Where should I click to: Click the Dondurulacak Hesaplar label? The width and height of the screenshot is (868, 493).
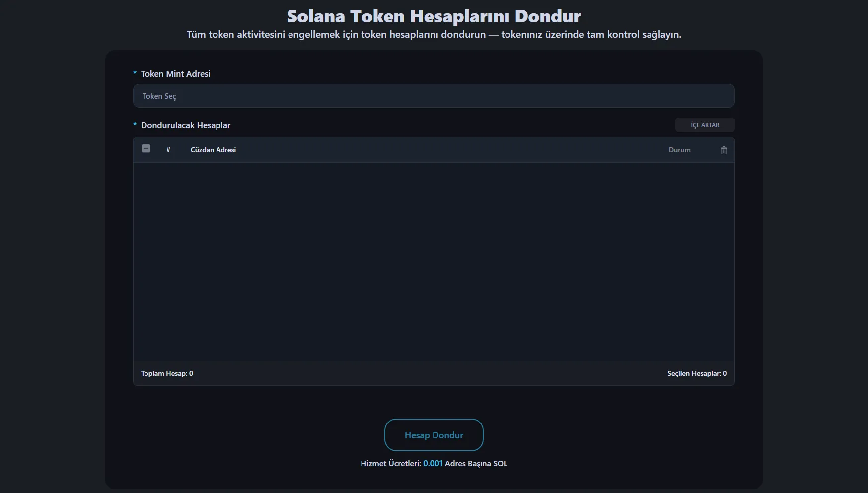coord(185,125)
